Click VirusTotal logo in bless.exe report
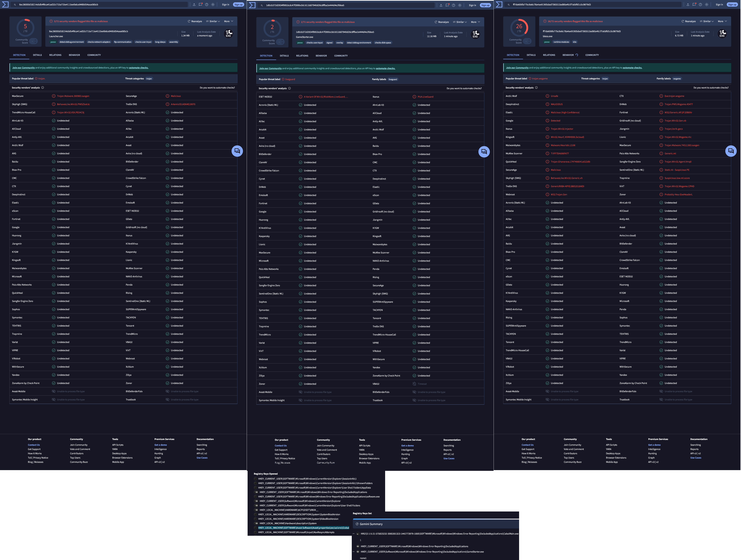Viewport: 741px width, 560px height. [x=499, y=5]
